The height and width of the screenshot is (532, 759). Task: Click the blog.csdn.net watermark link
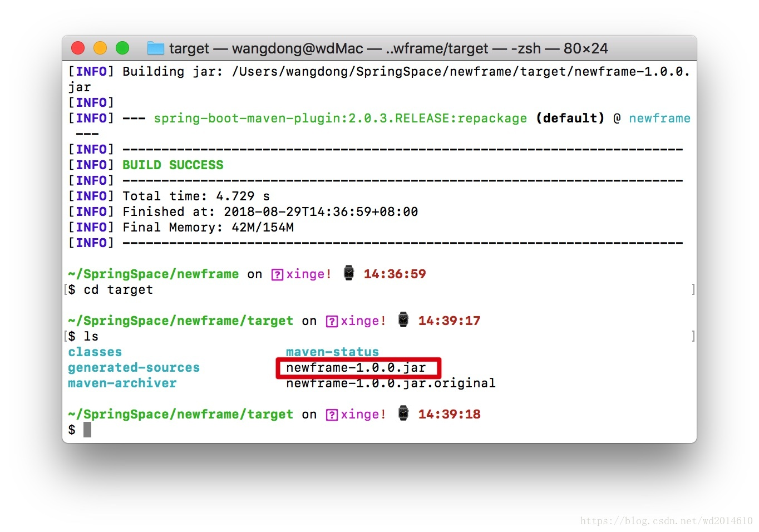(664, 521)
